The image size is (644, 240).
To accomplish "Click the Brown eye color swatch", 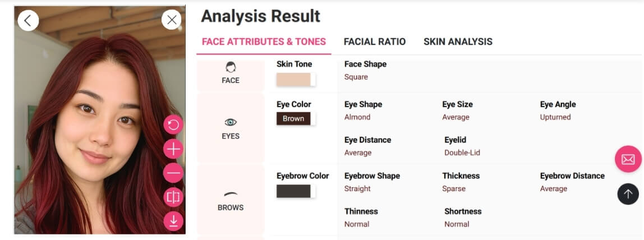I will coord(294,118).
